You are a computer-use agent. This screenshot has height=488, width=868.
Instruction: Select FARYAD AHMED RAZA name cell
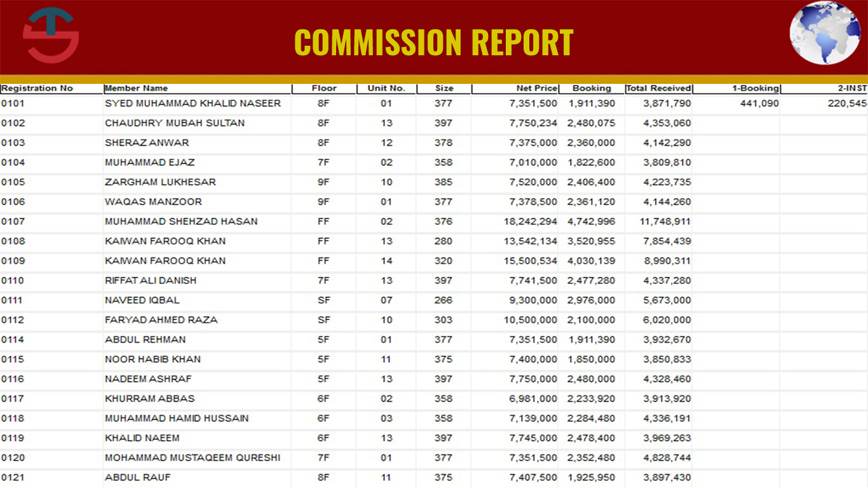161,320
